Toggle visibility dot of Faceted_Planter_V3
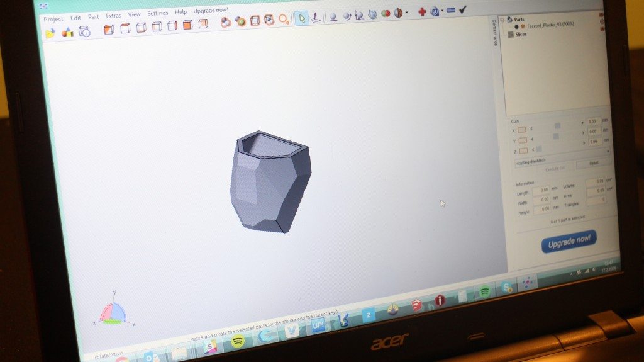The image size is (644, 362). pyautogui.click(x=516, y=26)
